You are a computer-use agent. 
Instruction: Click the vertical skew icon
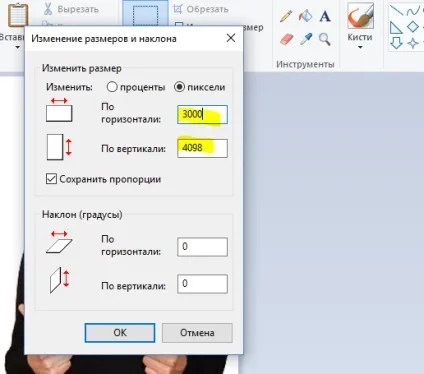(x=60, y=280)
